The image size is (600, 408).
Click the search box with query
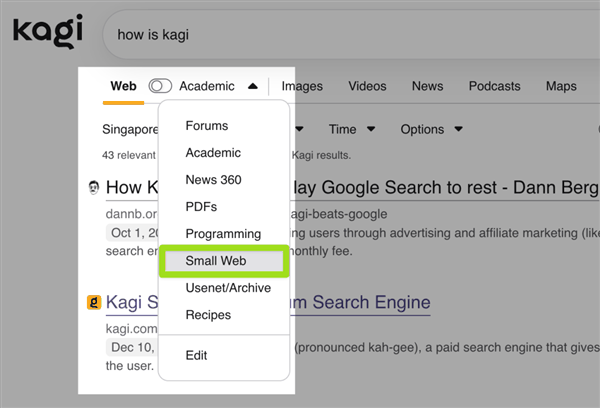(350, 35)
